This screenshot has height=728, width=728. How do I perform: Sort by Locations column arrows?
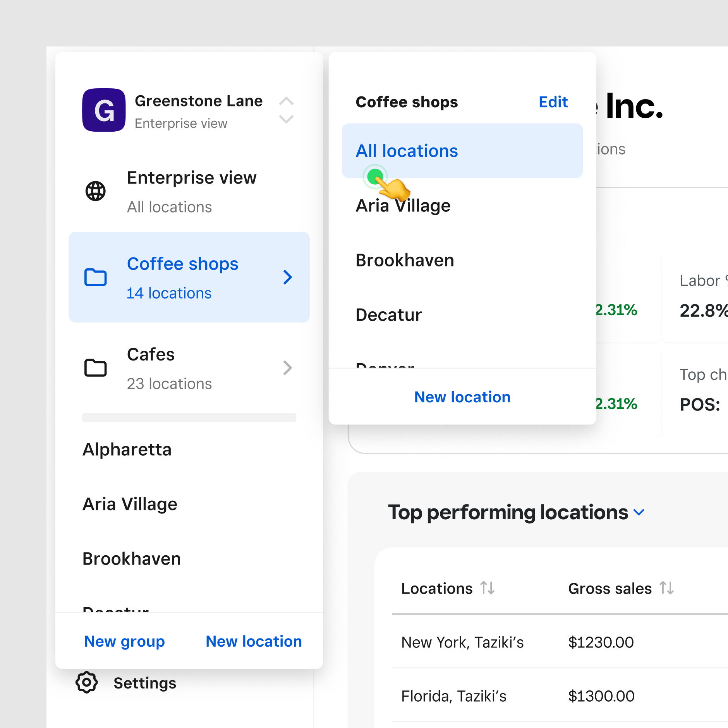pos(487,588)
